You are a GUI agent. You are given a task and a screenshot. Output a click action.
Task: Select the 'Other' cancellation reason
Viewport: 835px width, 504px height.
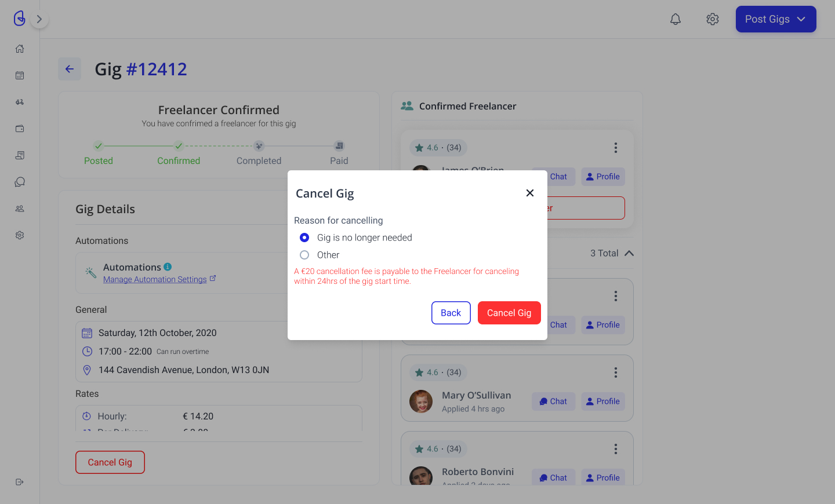pos(304,255)
